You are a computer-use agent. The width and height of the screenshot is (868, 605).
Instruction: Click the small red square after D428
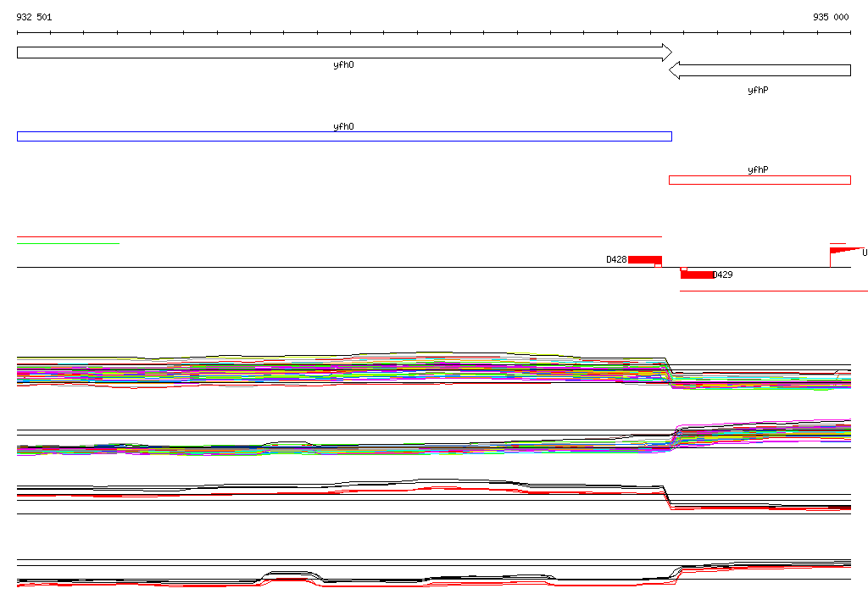click(x=658, y=266)
